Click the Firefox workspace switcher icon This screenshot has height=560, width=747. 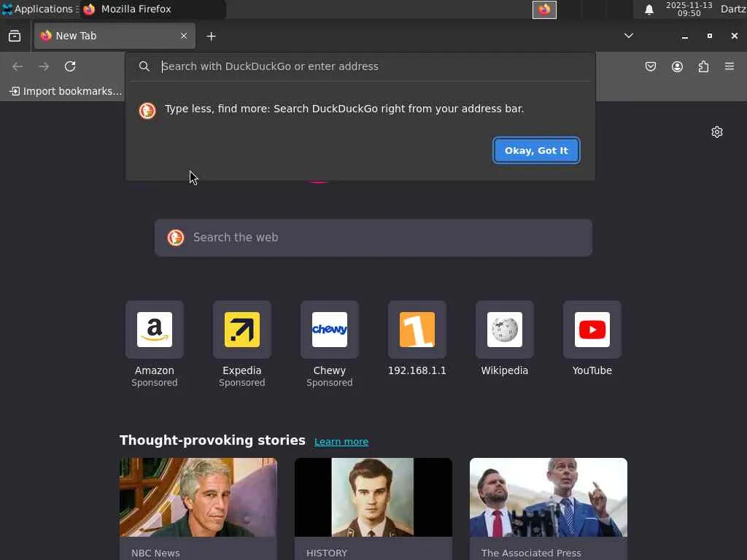[x=544, y=9]
